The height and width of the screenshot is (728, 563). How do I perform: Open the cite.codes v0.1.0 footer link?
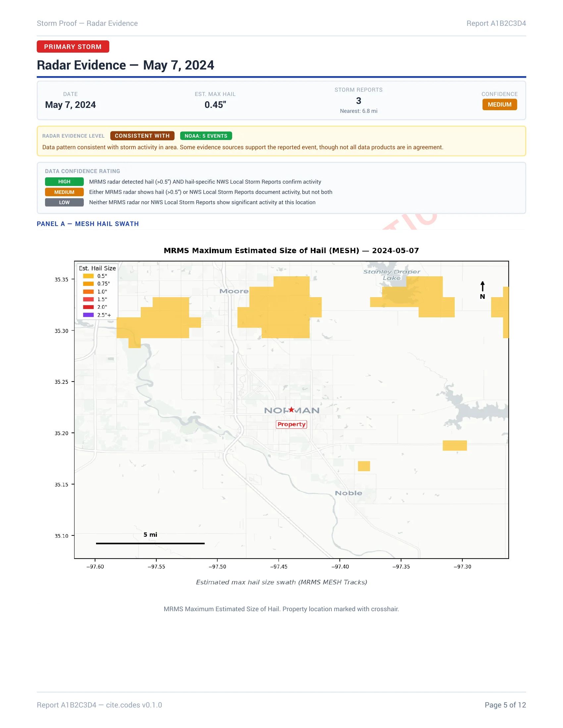pos(134,705)
